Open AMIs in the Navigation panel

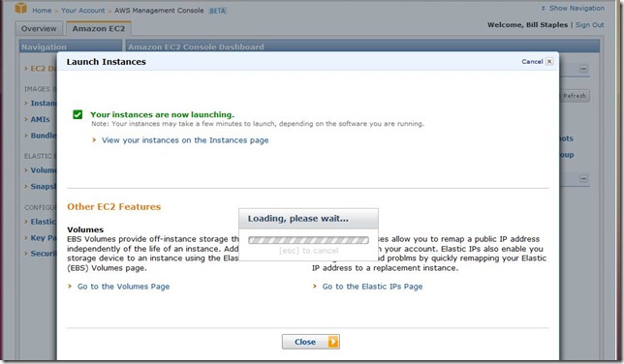[x=40, y=119]
